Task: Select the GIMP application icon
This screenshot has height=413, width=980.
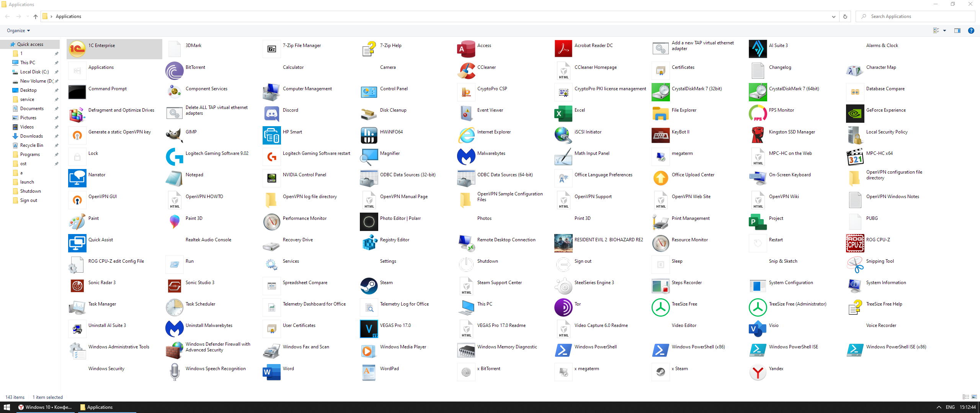Action: click(x=174, y=135)
